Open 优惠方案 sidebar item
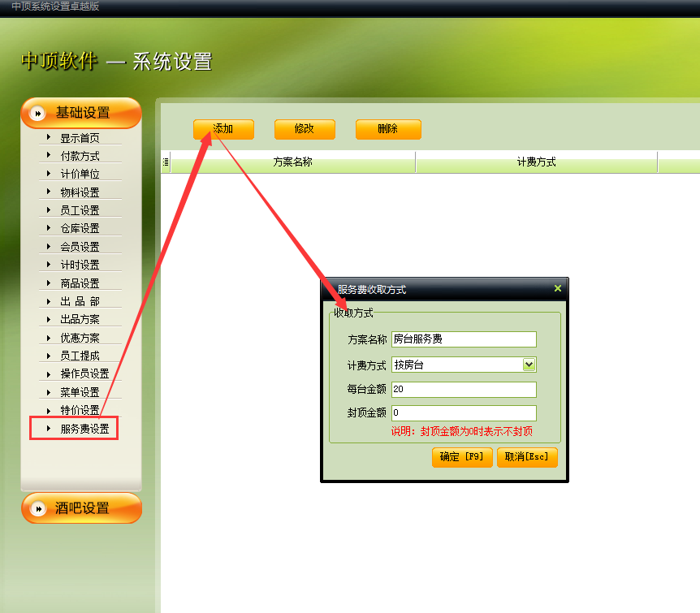The width and height of the screenshot is (700, 613). (80, 338)
